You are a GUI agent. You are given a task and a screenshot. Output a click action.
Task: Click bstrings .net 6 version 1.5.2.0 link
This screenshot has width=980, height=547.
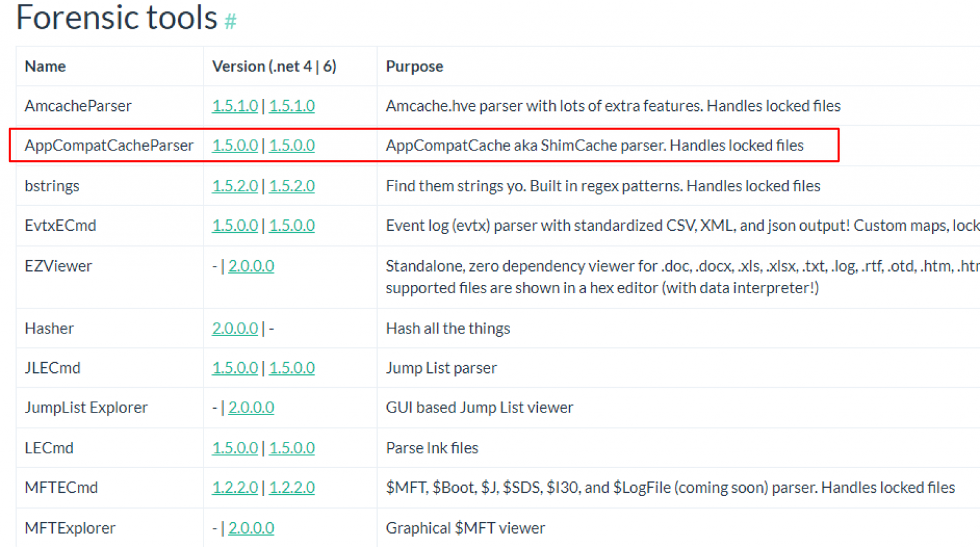(292, 186)
